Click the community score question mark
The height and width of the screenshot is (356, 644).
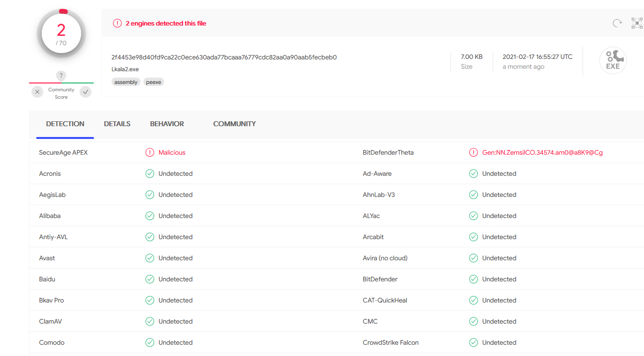[61, 76]
